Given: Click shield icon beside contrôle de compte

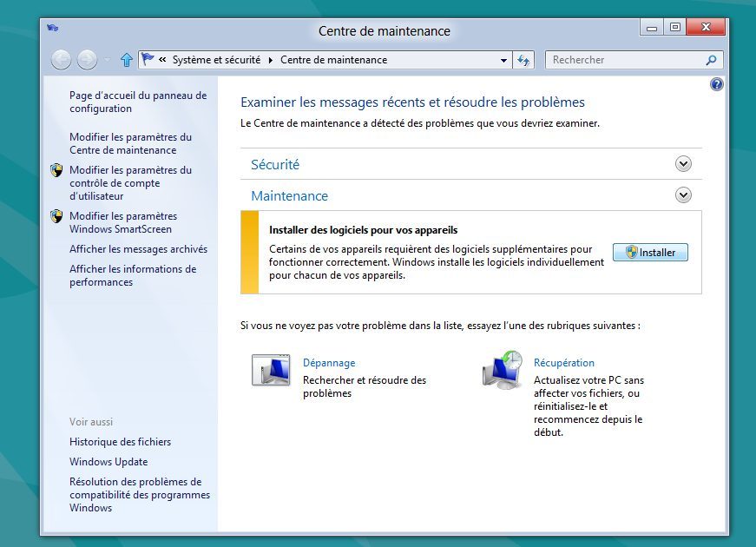Looking at the screenshot, I should (57, 170).
